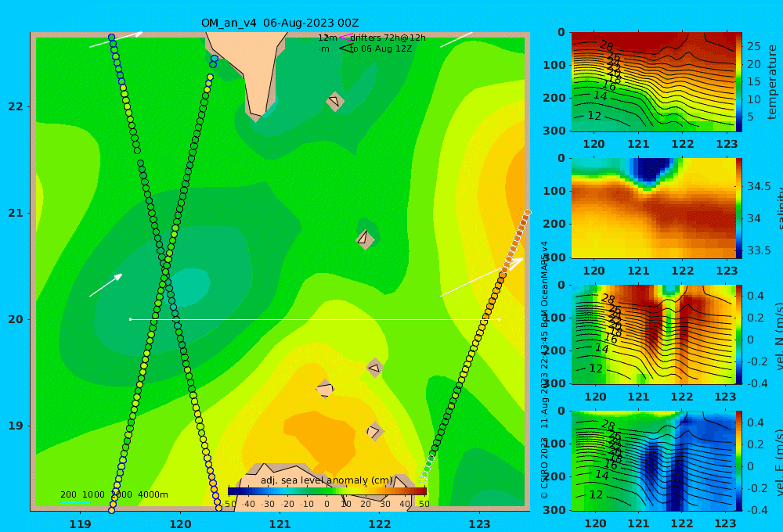Viewport: 783px width, 532px height.
Task: Click the -30 tick on sea level colorbar
Action: [x=268, y=504]
